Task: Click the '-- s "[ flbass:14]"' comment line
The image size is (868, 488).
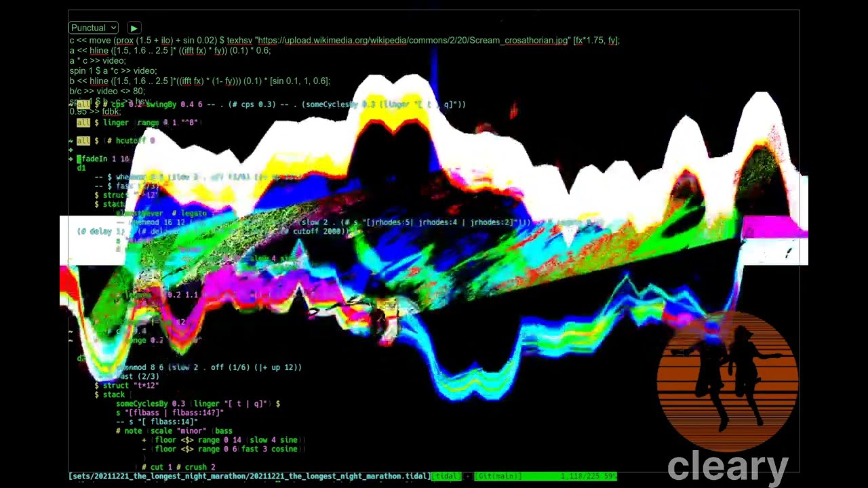Action: click(157, 422)
